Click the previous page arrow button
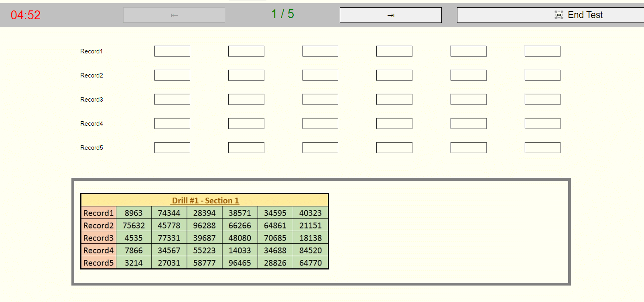The image size is (644, 302). (x=174, y=15)
